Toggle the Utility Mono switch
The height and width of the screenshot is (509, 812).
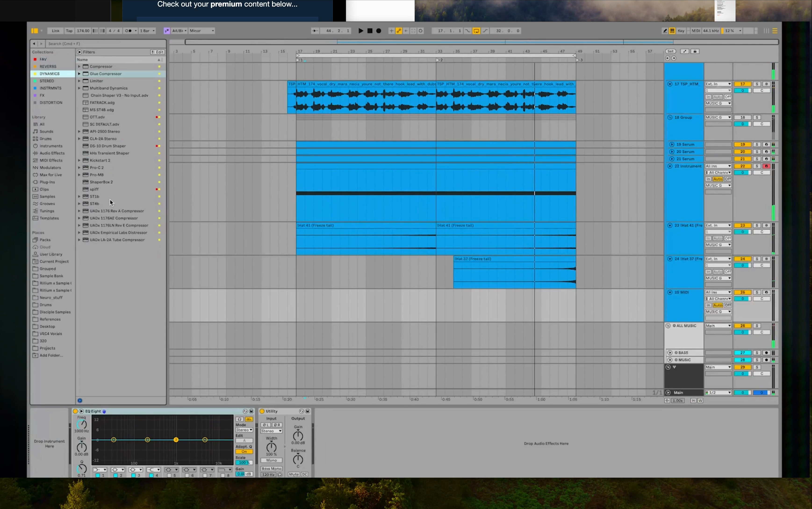pos(271,460)
